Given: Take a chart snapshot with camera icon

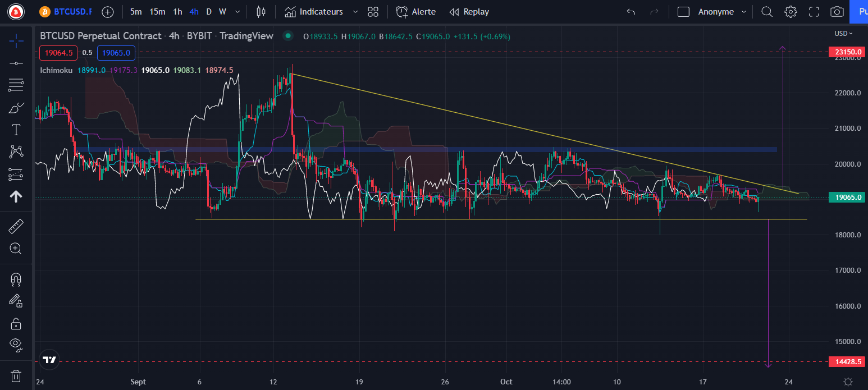Looking at the screenshot, I should tap(837, 12).
